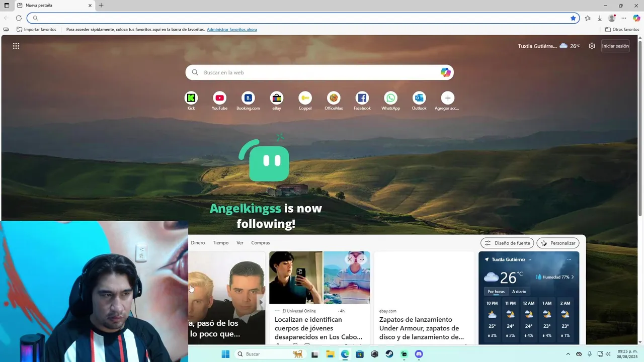
Task: Open the apps grid launcher
Action: click(x=16, y=46)
